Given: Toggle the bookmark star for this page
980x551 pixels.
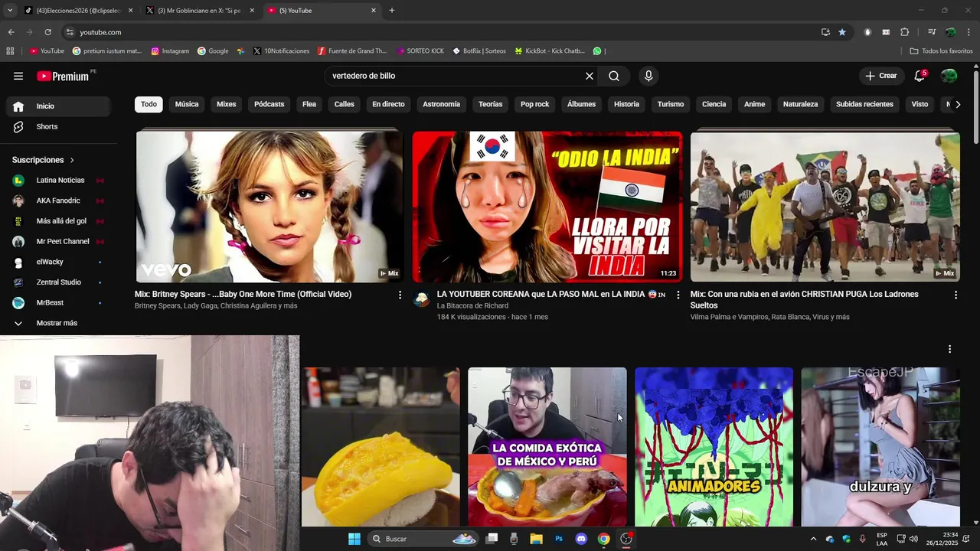Looking at the screenshot, I should point(842,32).
